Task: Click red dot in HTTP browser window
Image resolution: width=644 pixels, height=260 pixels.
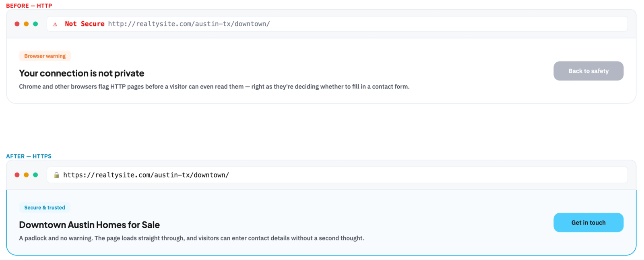Action: 17,24
